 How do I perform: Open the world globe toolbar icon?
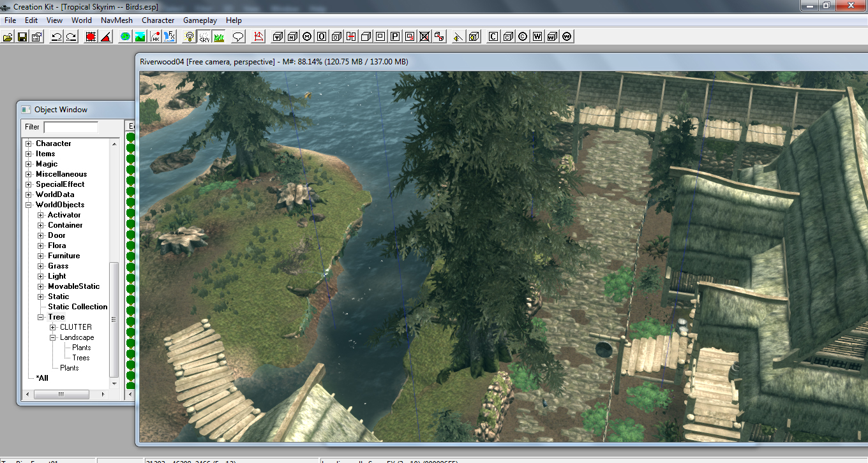point(125,36)
